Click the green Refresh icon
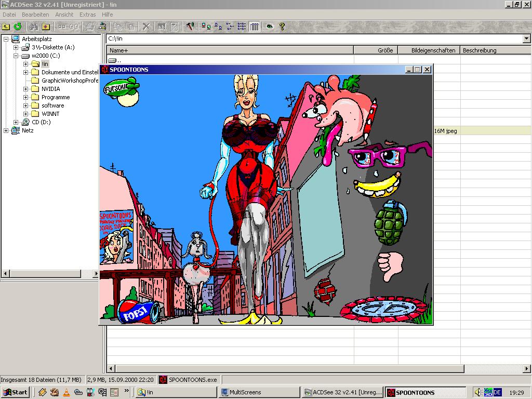 (18, 26)
